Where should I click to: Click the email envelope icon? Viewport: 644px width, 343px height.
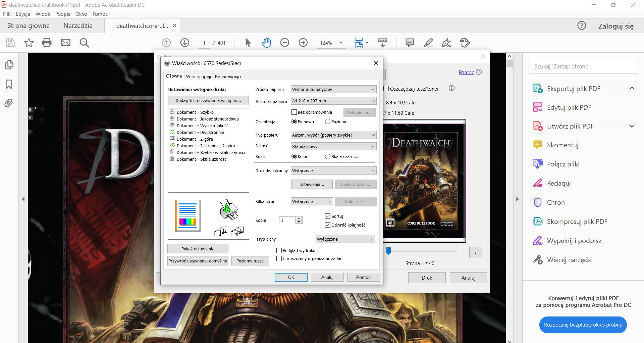[x=66, y=43]
